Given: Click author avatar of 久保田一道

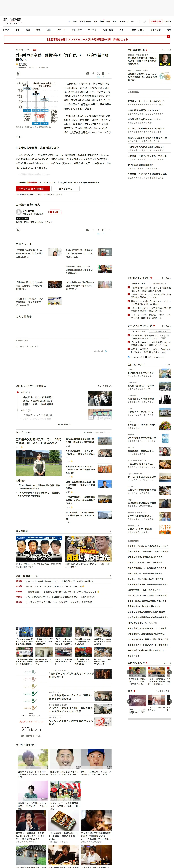Looking at the screenshot, I should 19,212.
